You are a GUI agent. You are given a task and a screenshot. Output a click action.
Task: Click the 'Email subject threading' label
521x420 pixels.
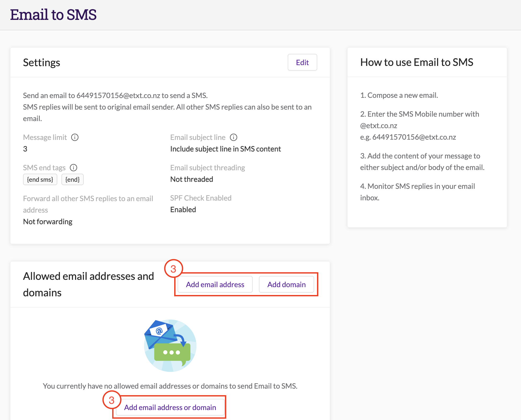[x=208, y=168]
